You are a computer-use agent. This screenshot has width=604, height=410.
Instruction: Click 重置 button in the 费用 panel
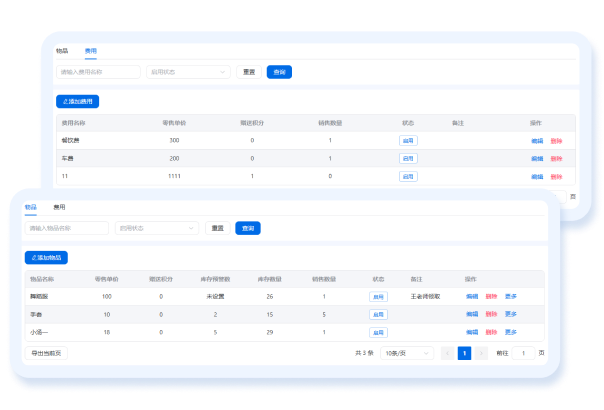point(248,72)
